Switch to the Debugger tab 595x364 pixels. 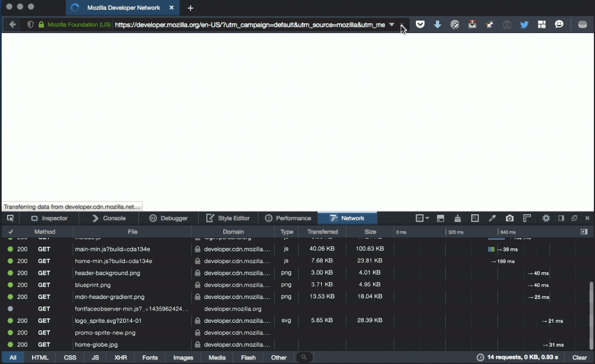point(169,218)
